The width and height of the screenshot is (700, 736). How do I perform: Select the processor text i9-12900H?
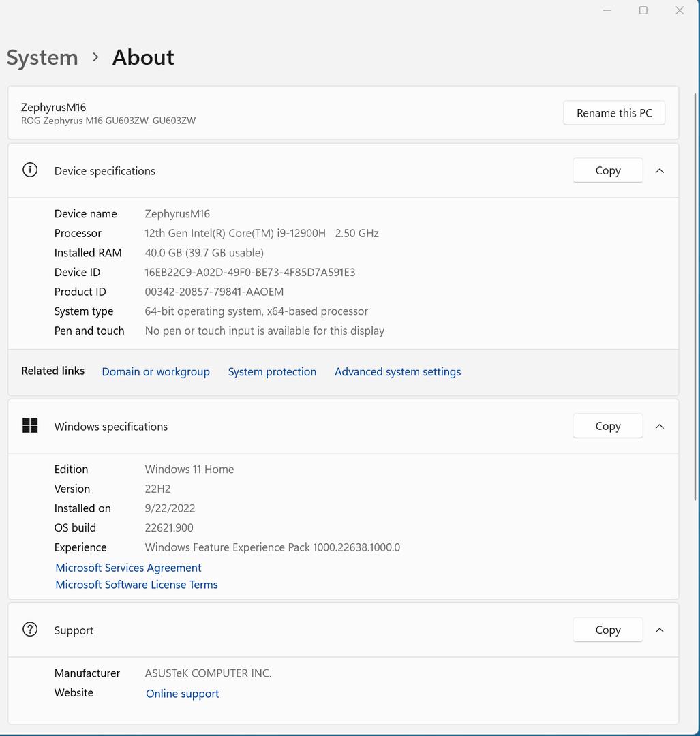(303, 233)
